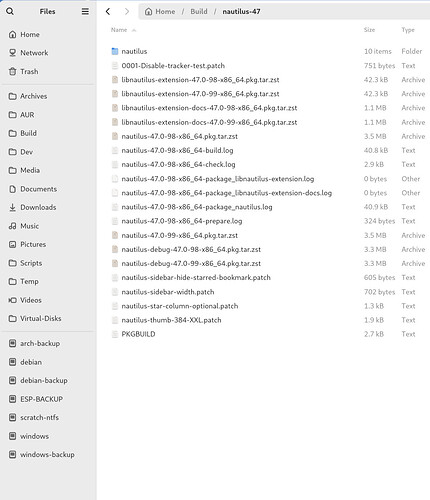Click the 1.9 kB size of thumb-384-XXL.patch
Viewport: 430px width, 500px height.
[374, 320]
